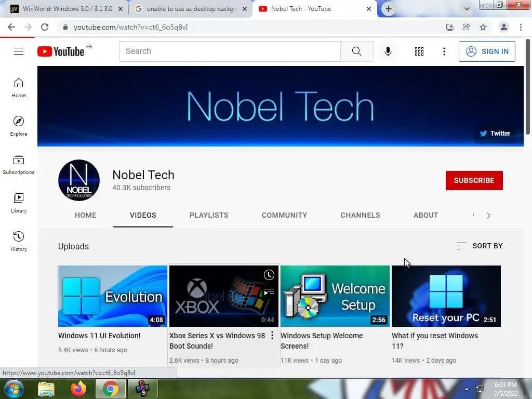Click the address bar URL

coord(130,27)
